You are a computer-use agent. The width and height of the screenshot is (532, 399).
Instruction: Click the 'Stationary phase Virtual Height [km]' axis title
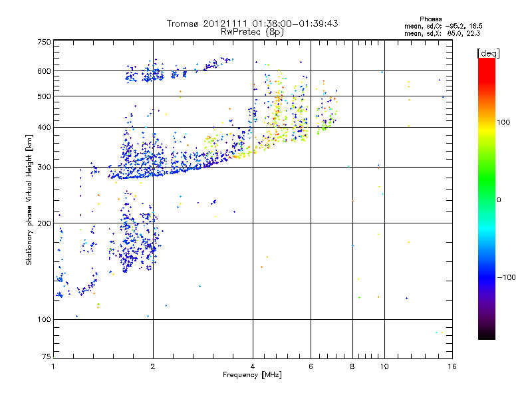pyautogui.click(x=29, y=199)
